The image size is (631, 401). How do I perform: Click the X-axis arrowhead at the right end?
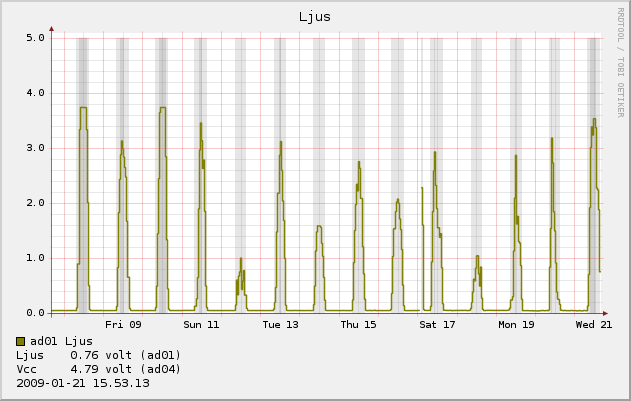[x=609, y=311]
